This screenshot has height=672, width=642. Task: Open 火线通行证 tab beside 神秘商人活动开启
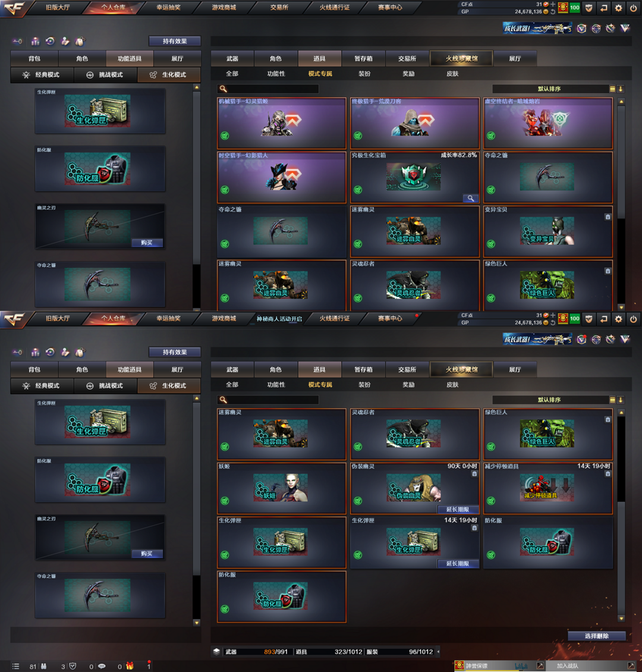point(335,318)
